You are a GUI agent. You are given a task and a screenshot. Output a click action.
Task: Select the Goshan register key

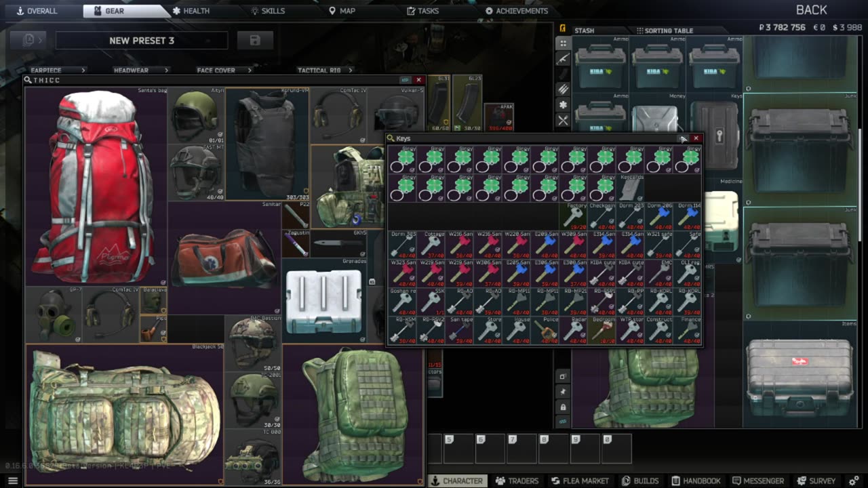coord(402,302)
